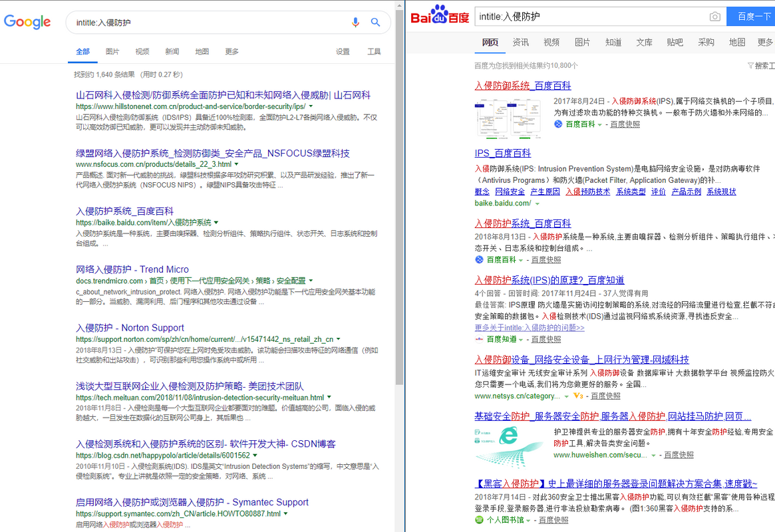Open 【黑客入侵防护】 result link
Screen dimensions: 775x532
click(616, 483)
